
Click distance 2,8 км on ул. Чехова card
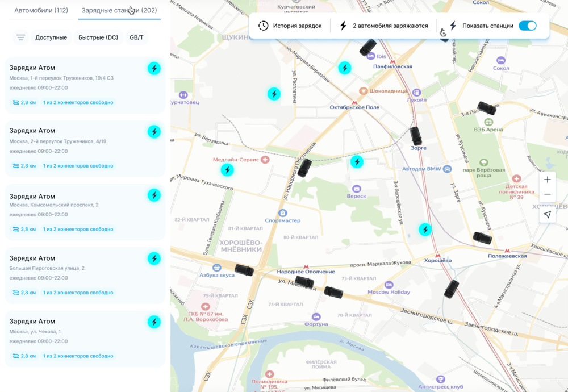point(24,356)
